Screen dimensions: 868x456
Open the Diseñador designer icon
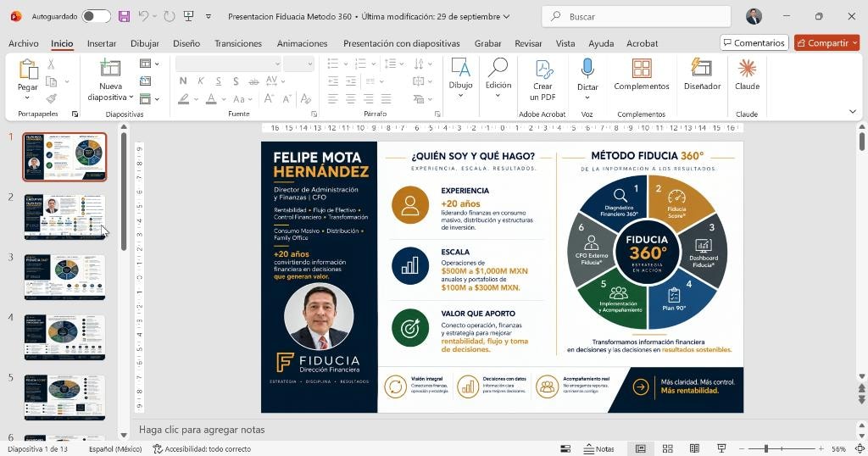point(702,69)
